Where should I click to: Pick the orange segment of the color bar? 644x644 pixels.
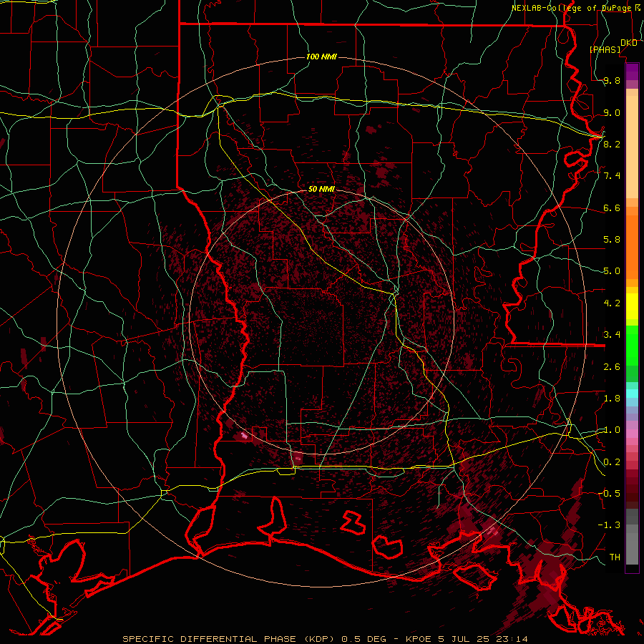click(632, 246)
